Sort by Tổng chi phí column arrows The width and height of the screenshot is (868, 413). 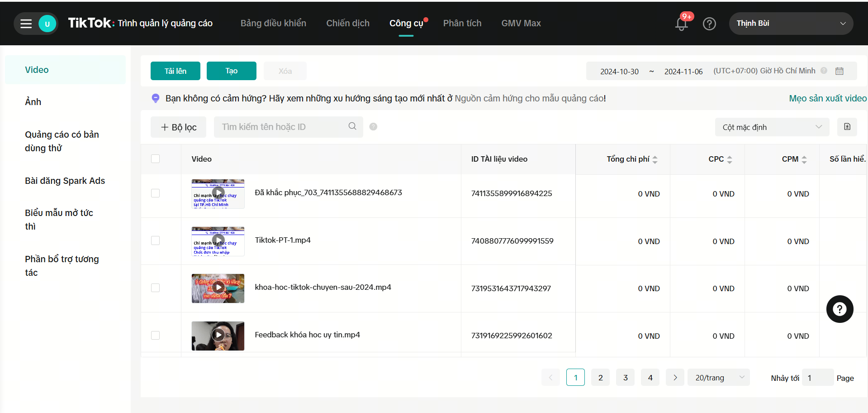coord(655,159)
